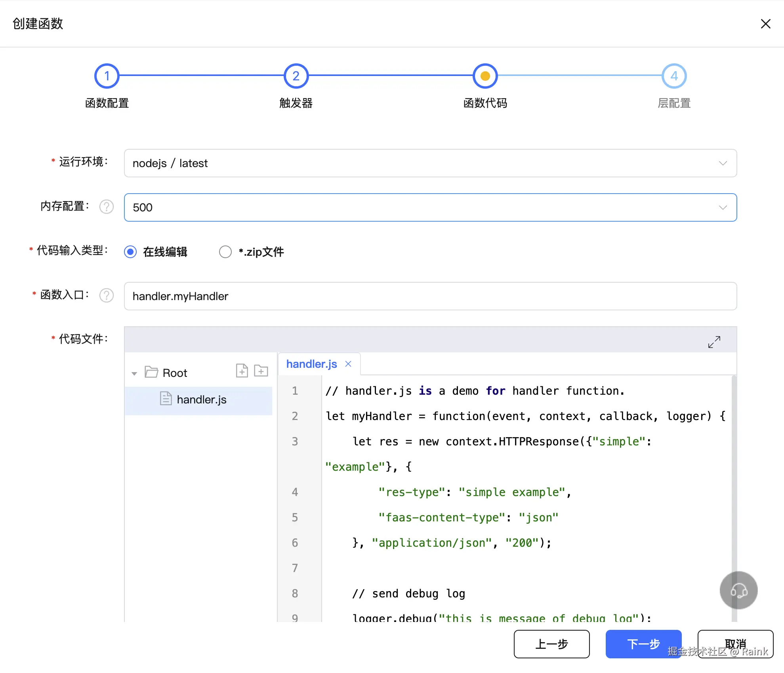784x673 pixels.
Task: Switch to the handler.js editor tab
Action: [x=311, y=364]
